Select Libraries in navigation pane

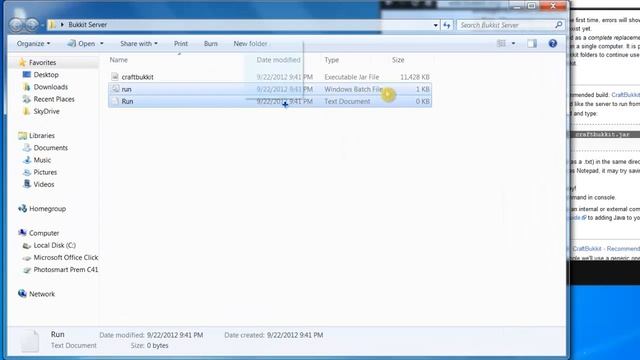pos(42,136)
